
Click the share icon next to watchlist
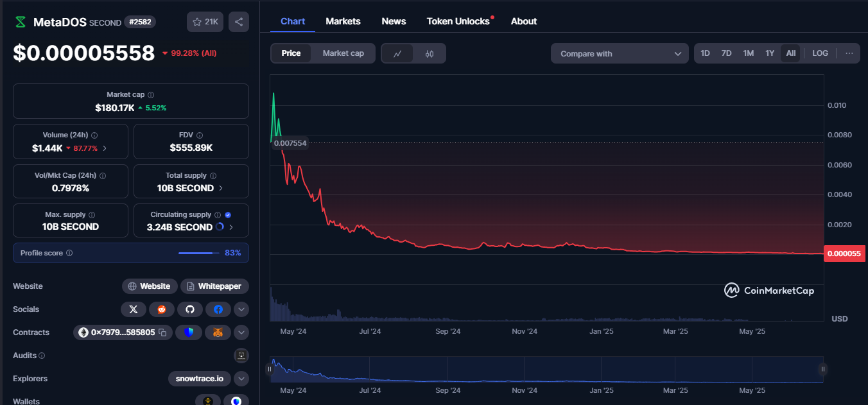(x=239, y=22)
